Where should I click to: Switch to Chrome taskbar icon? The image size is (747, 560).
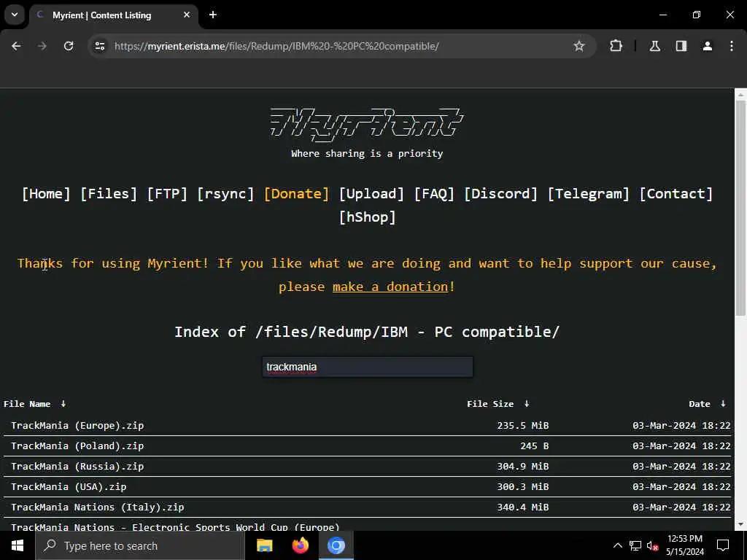click(x=336, y=545)
